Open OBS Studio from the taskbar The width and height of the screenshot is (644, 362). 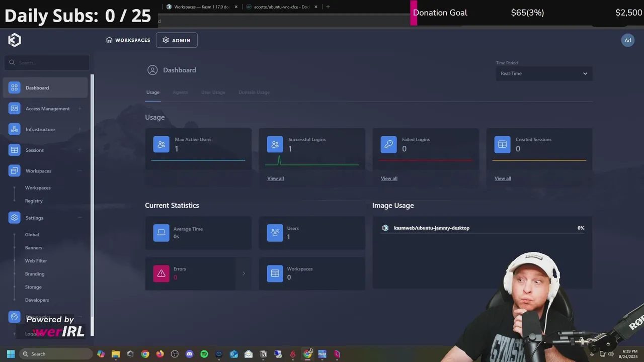tap(175, 354)
